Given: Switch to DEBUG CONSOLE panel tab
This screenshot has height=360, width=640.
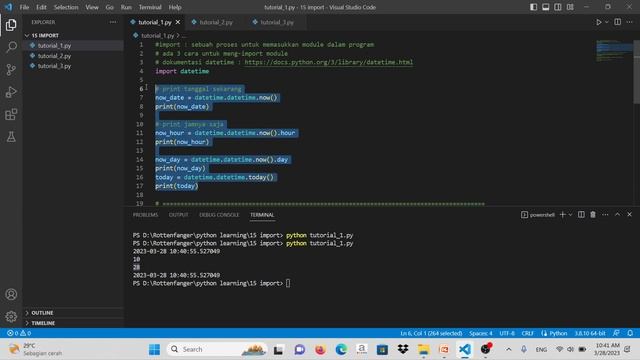Looking at the screenshot, I should pos(219,215).
